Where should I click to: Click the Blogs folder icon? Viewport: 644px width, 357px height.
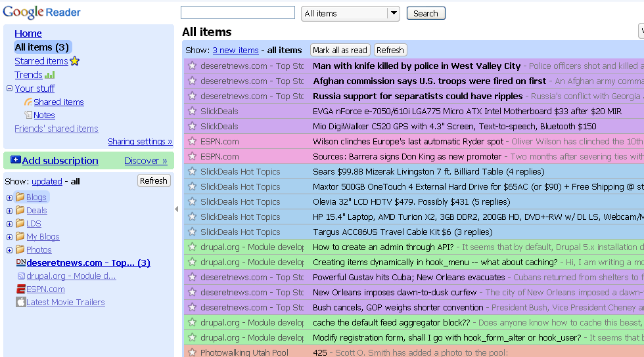coord(20,197)
